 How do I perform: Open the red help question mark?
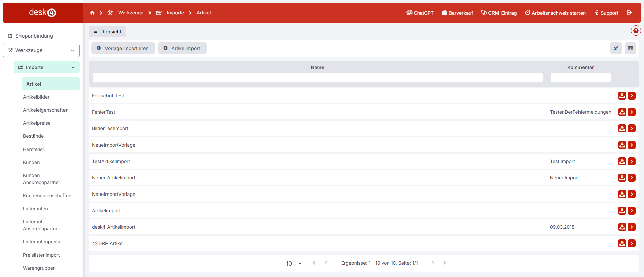[x=636, y=31]
